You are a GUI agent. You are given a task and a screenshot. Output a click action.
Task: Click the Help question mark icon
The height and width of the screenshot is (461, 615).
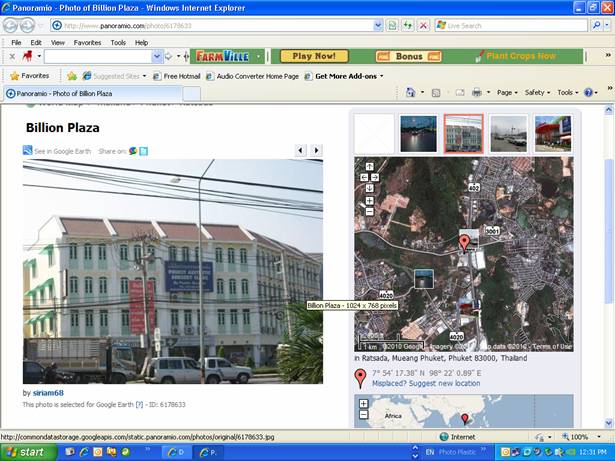[x=588, y=93]
